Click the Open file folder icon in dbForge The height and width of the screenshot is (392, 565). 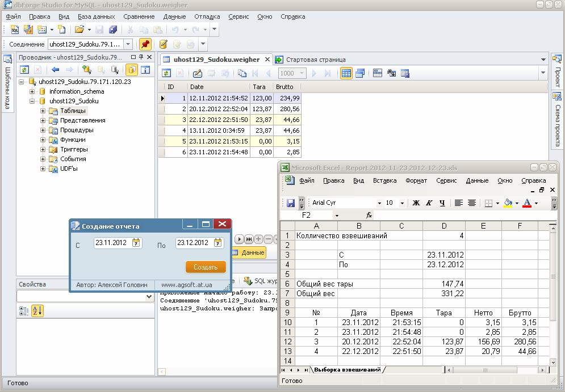click(x=79, y=29)
